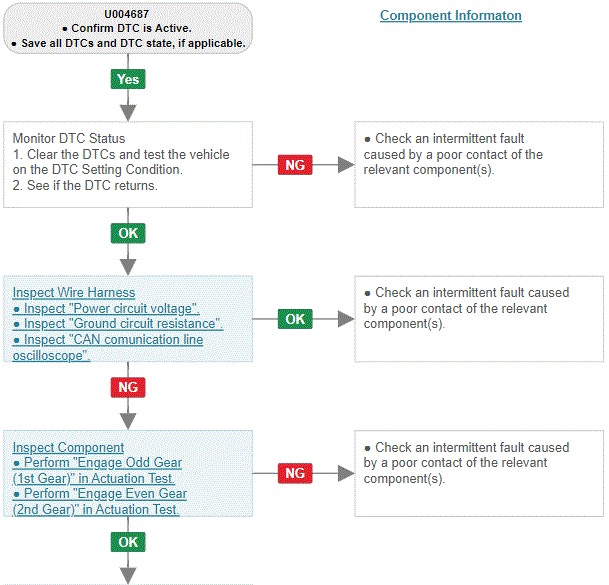Open the Component Informaton link
Screen dimensions: 609x585
[x=451, y=16]
